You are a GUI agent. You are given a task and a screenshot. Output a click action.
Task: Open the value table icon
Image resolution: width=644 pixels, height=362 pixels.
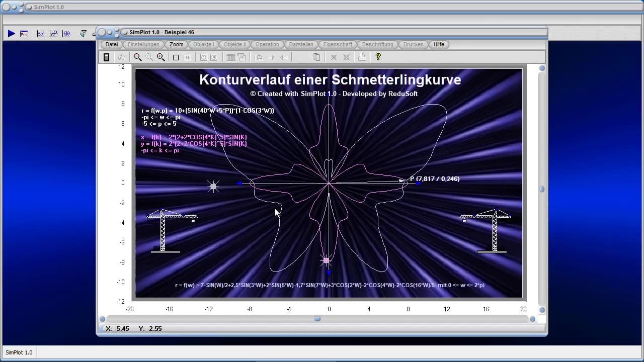230,57
